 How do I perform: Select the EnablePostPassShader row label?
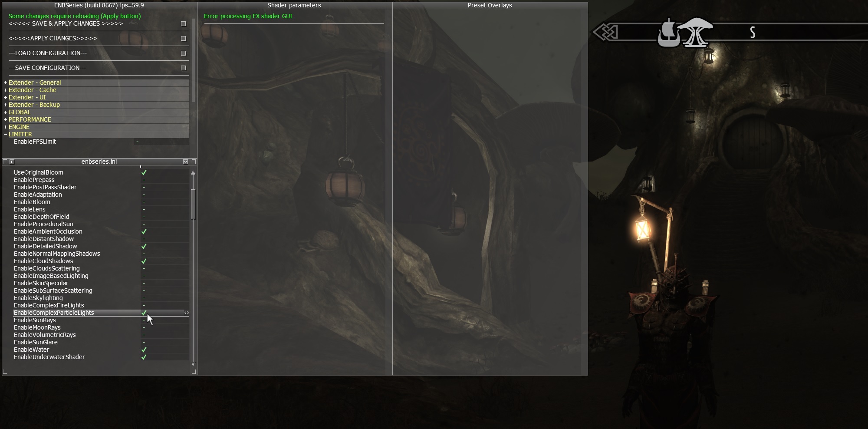tap(45, 187)
